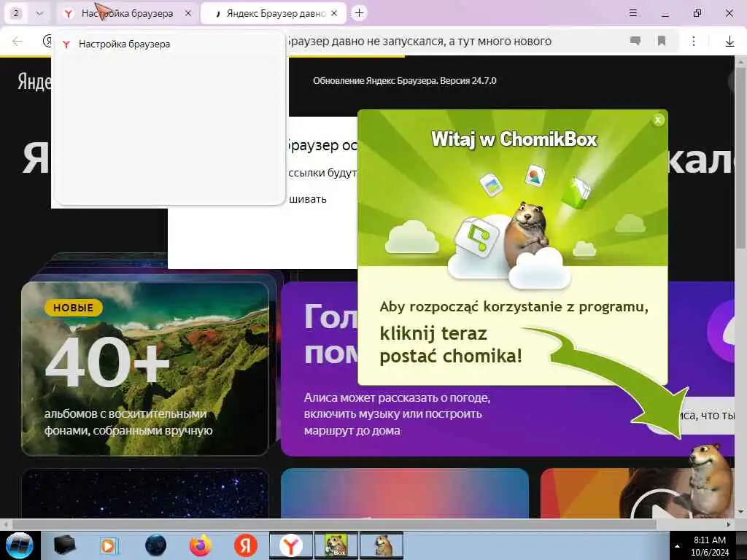Open the dark globe taskbar icon

coord(156,545)
